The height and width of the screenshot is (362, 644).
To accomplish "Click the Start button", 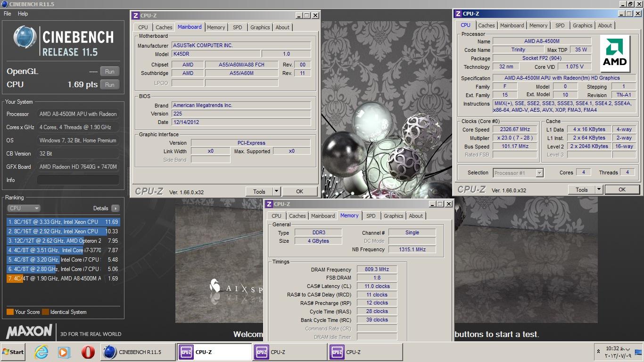I will (13, 352).
